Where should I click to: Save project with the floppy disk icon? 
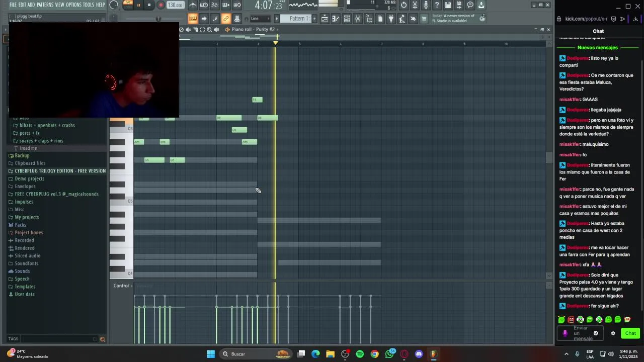pos(448,5)
